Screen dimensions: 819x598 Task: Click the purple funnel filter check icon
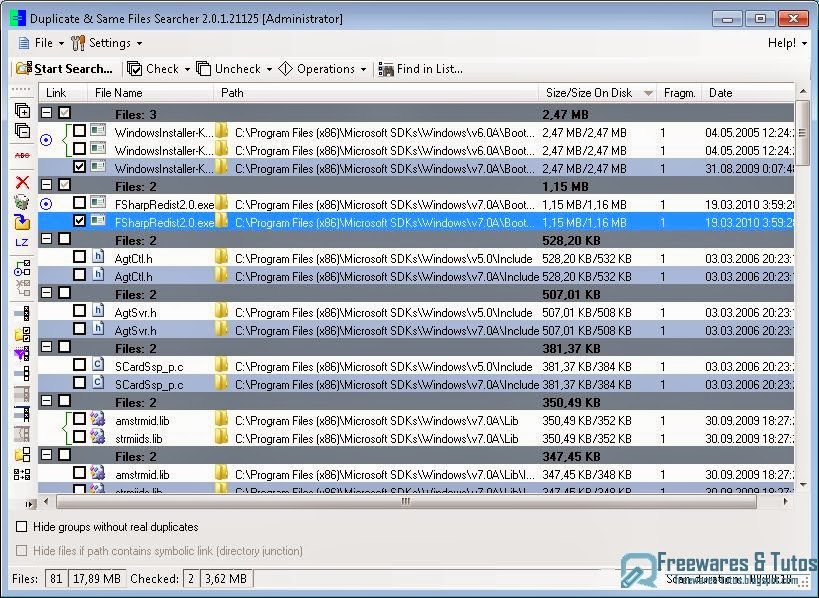22,354
